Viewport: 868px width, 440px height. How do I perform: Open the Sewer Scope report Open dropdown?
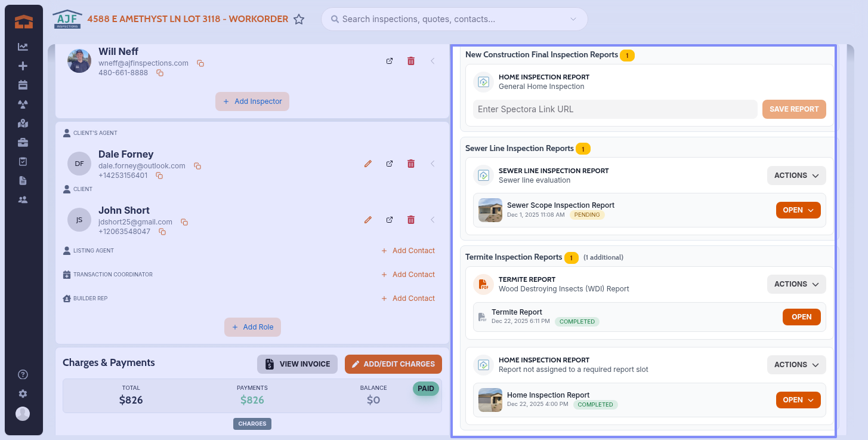798,210
